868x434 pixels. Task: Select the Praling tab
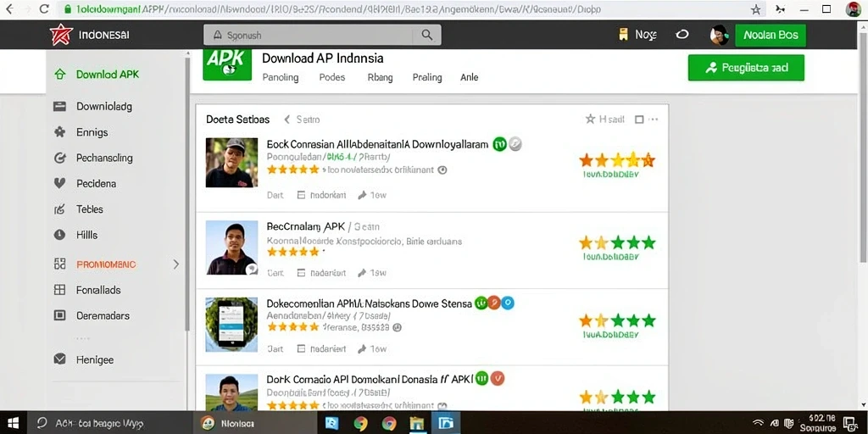427,77
